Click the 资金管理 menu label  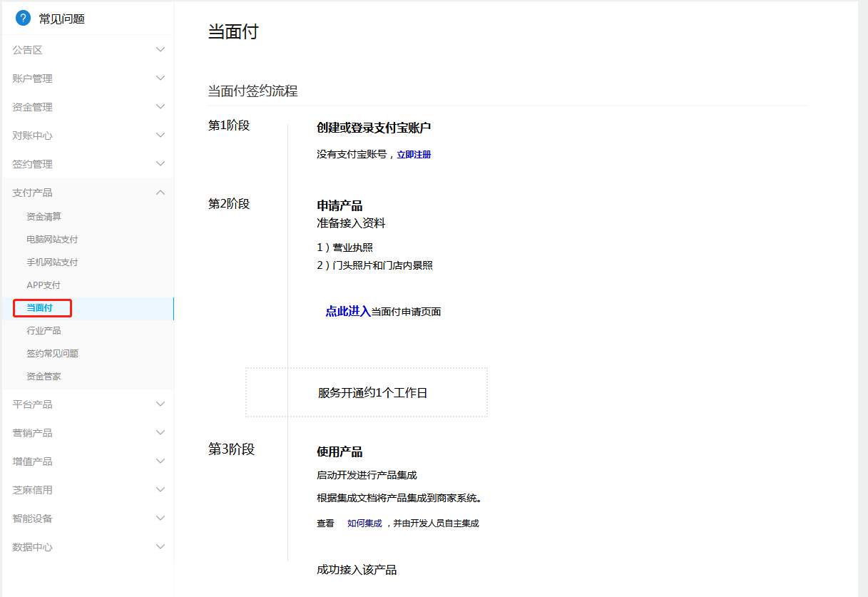pyautogui.click(x=32, y=107)
